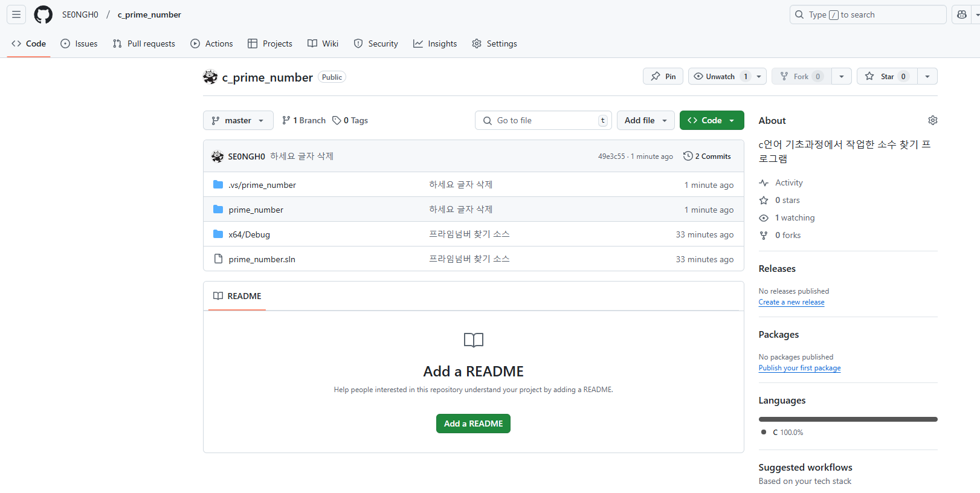The width and height of the screenshot is (980, 493).
Task: Open the Wiki tab
Action: pyautogui.click(x=323, y=43)
